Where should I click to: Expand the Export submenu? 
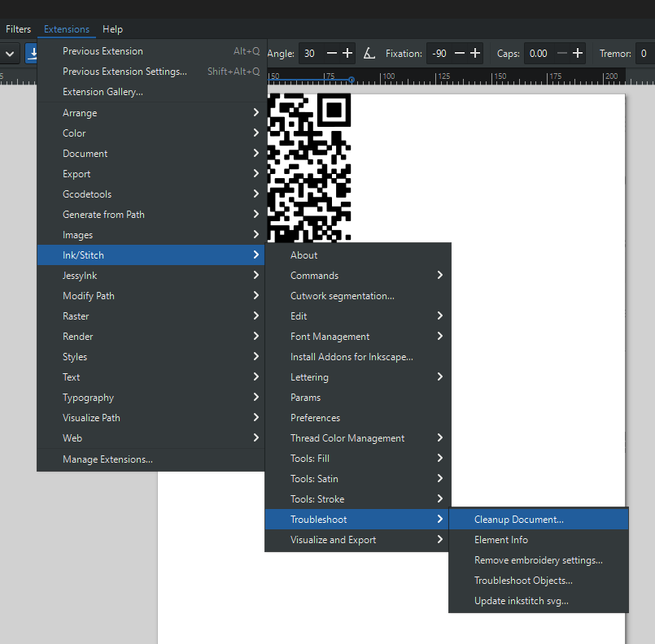[151, 174]
